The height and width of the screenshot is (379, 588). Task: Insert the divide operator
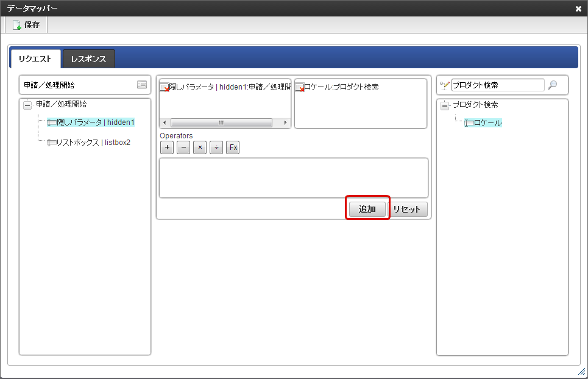coord(216,147)
